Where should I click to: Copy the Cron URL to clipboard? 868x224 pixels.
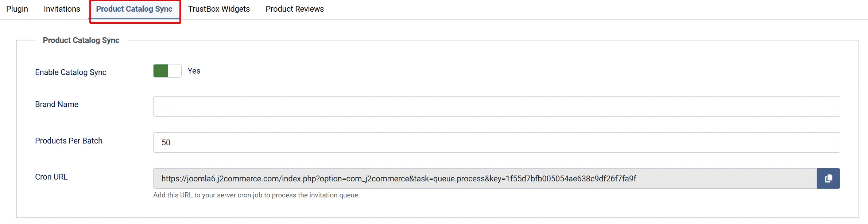coord(828,178)
